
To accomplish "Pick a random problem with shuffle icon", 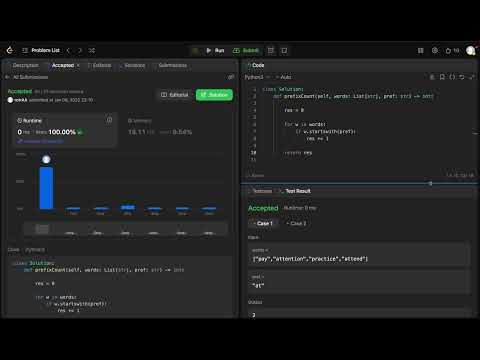I will 92,50.
